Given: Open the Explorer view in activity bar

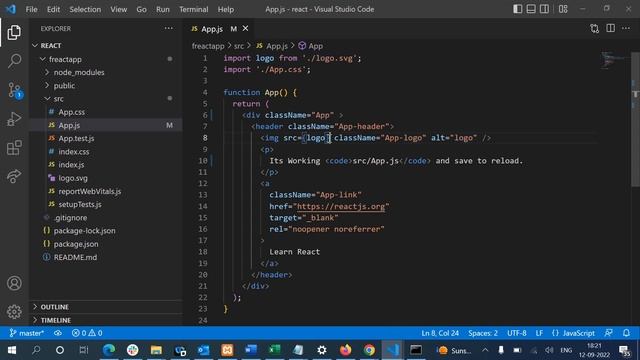Looking at the screenshot, I should coord(14,33).
